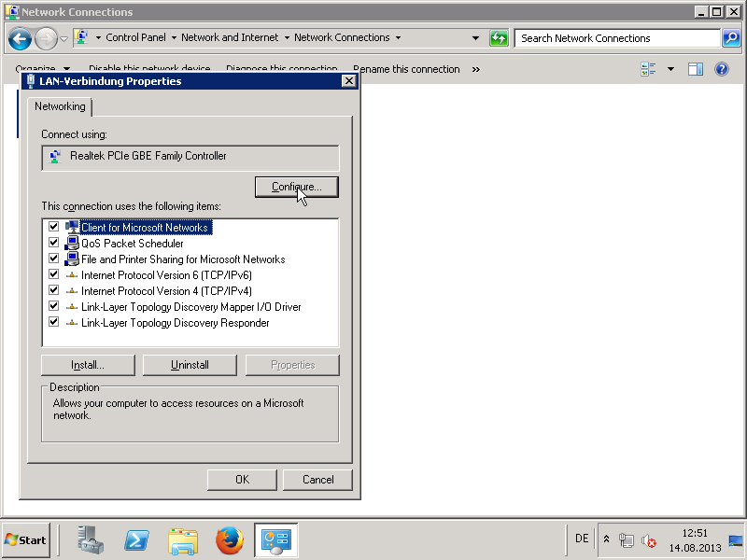The width and height of the screenshot is (747, 560).
Task: Click TCP/IPv6 protocol icon
Action: [72, 274]
